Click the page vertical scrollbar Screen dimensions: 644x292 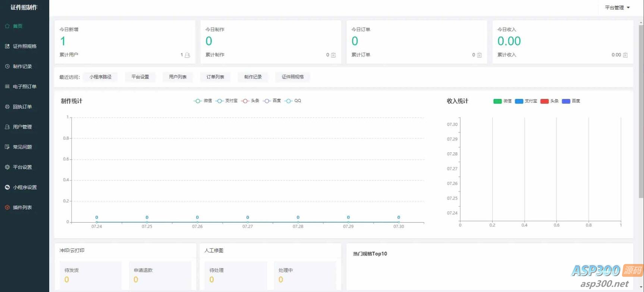pos(641,112)
